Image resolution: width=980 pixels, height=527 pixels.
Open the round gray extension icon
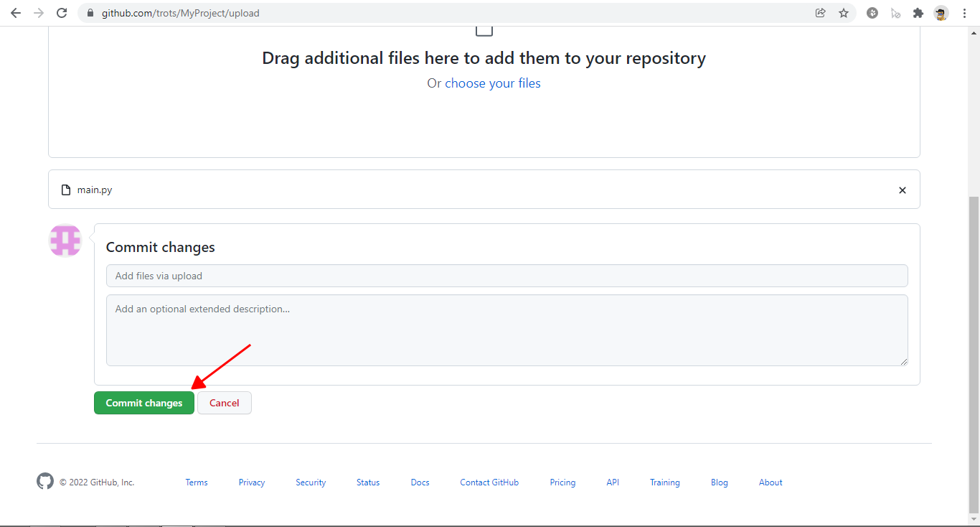coord(872,13)
